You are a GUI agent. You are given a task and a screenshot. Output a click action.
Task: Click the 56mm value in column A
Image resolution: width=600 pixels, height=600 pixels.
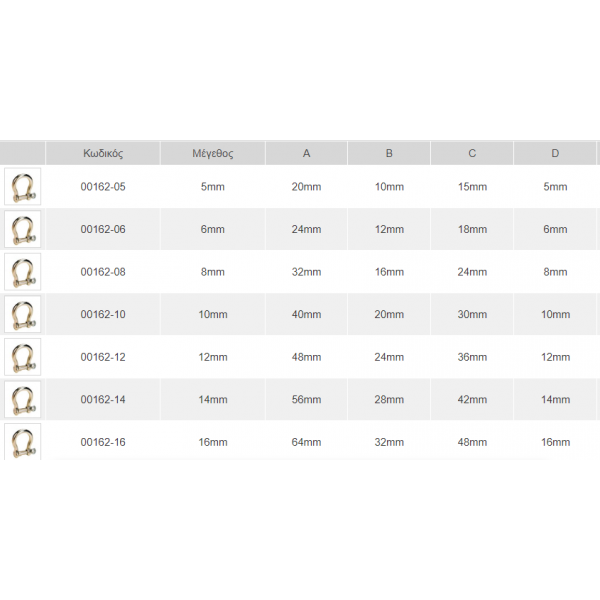point(306,399)
